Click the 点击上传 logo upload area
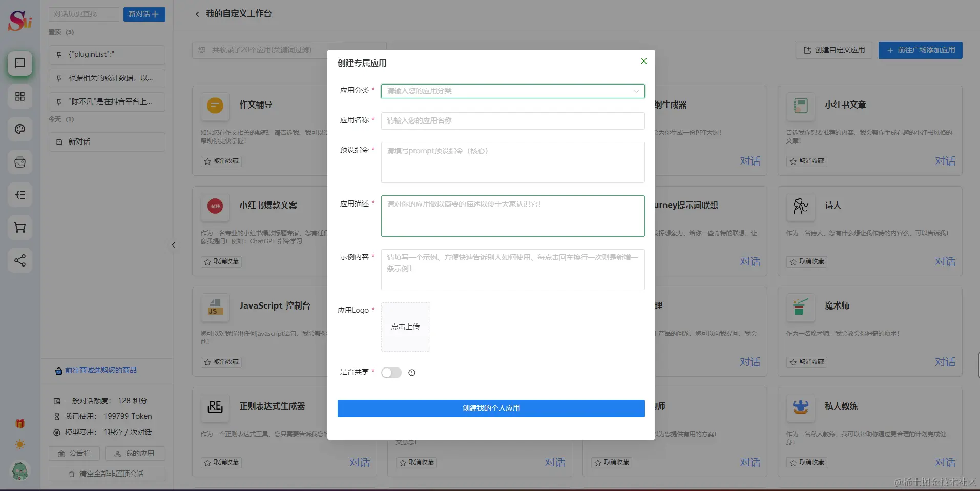980x491 pixels. (405, 326)
